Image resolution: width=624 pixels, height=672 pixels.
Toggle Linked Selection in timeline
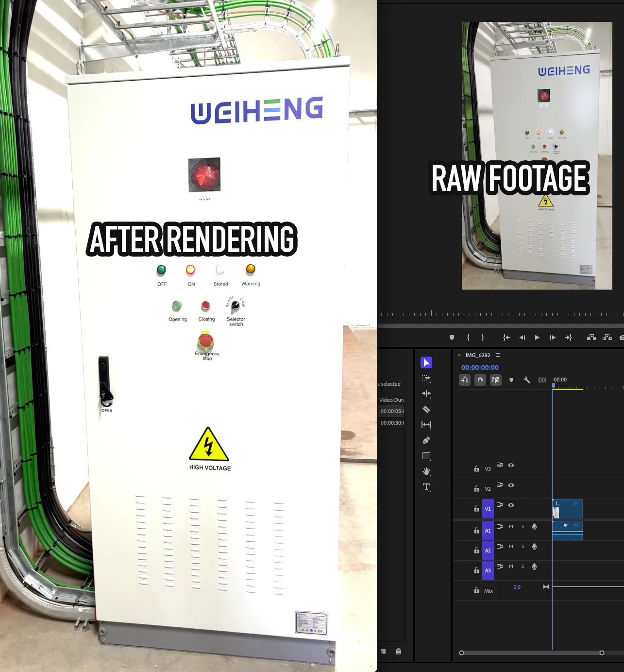(496, 380)
